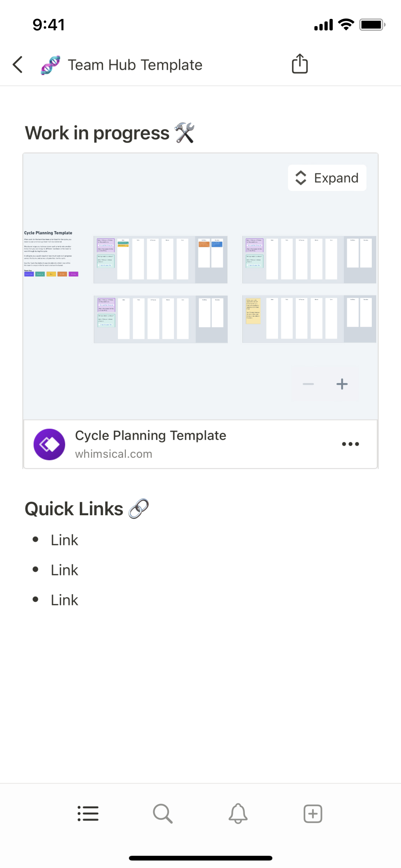Open the outline list icon in bottom bar

[88, 813]
